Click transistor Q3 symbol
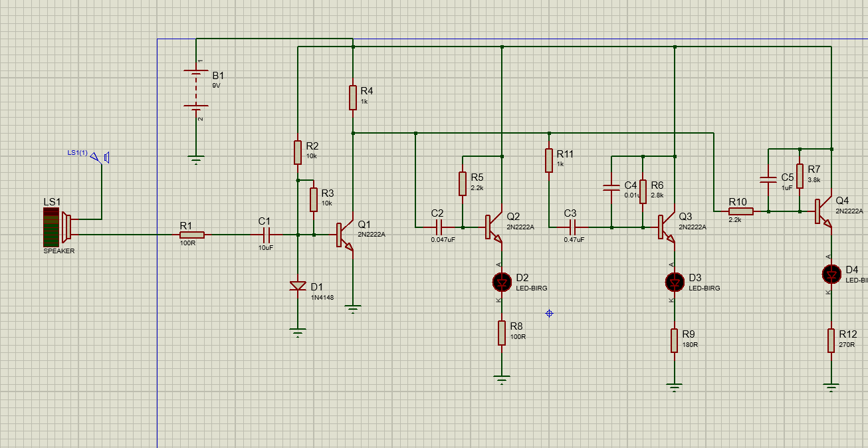The image size is (868, 448). click(x=666, y=227)
